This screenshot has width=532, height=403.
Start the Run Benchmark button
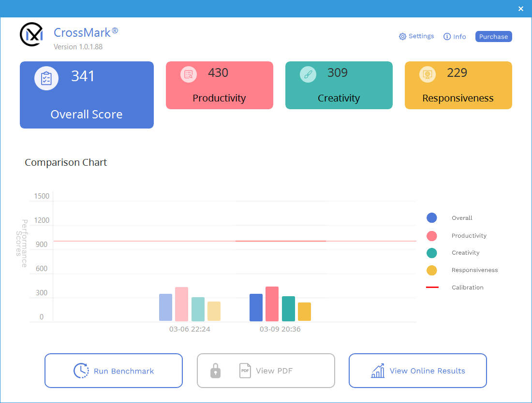click(114, 371)
